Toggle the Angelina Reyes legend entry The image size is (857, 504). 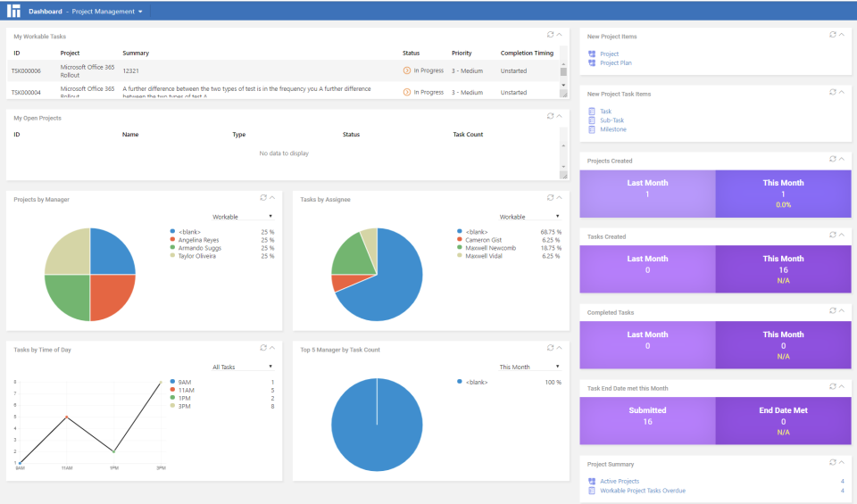coord(199,240)
